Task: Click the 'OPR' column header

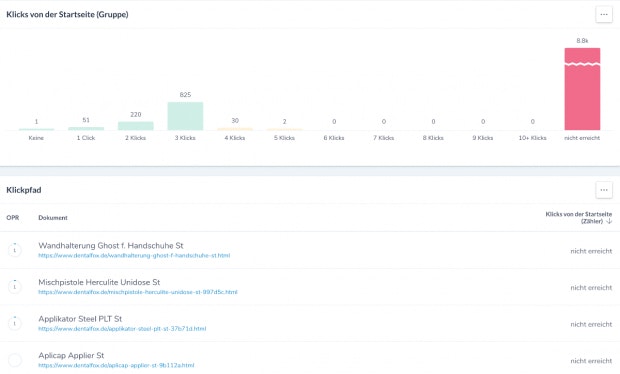Action: [13, 218]
